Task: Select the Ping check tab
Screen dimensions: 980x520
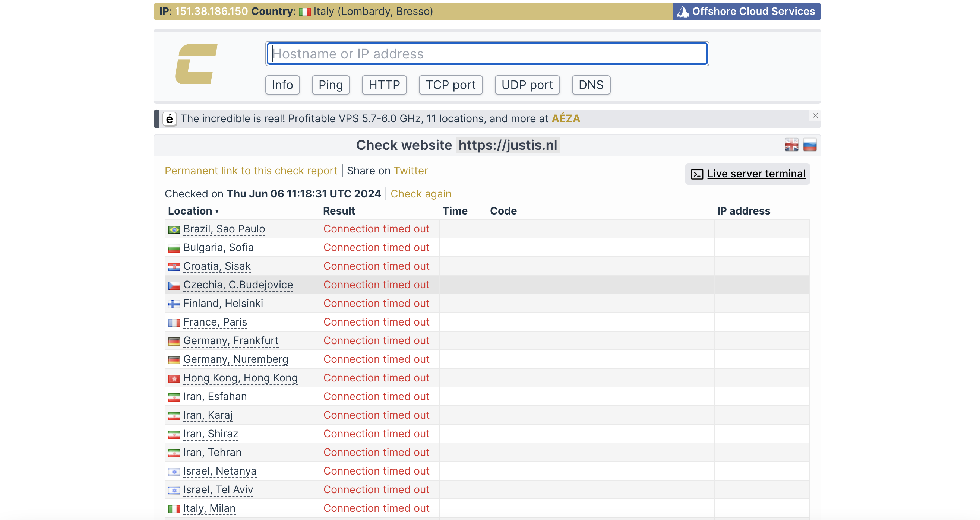Action: coord(331,85)
